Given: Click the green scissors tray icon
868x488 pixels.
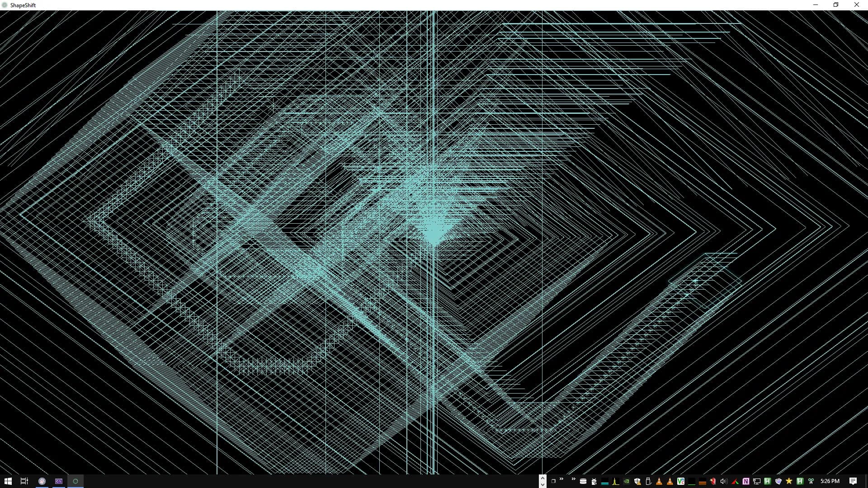Looking at the screenshot, I should click(811, 481).
